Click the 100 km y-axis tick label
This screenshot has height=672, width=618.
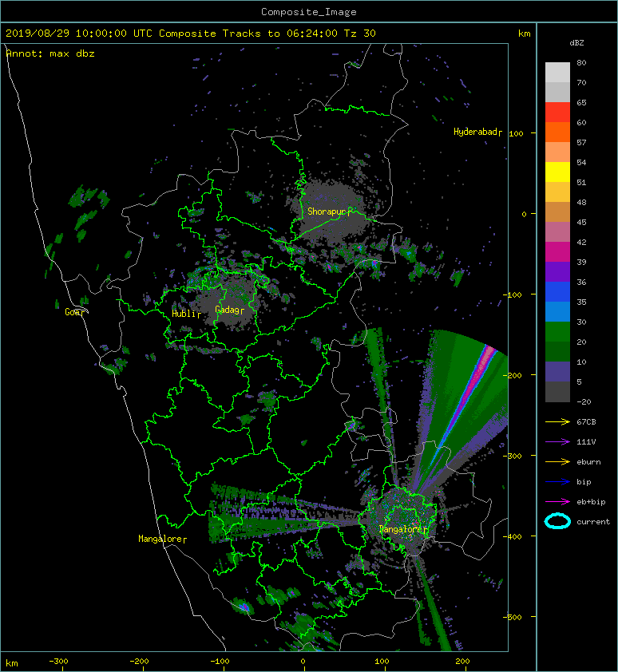(x=516, y=134)
